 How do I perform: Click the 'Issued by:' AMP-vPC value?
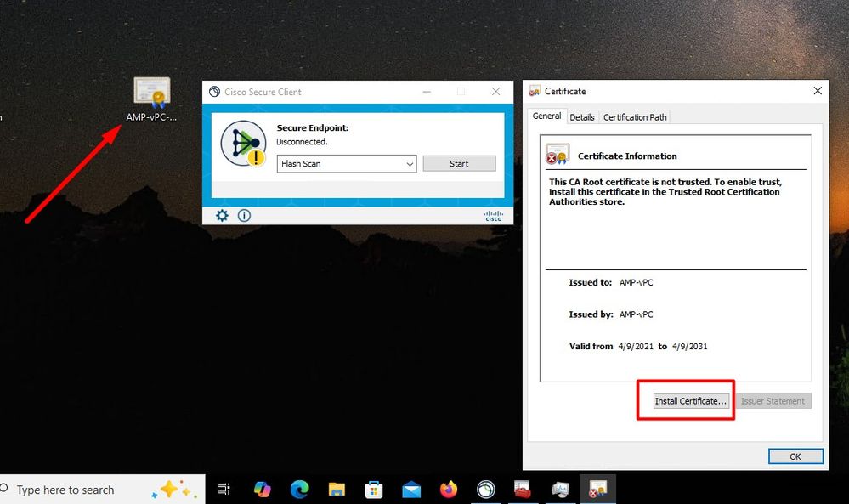tap(637, 314)
